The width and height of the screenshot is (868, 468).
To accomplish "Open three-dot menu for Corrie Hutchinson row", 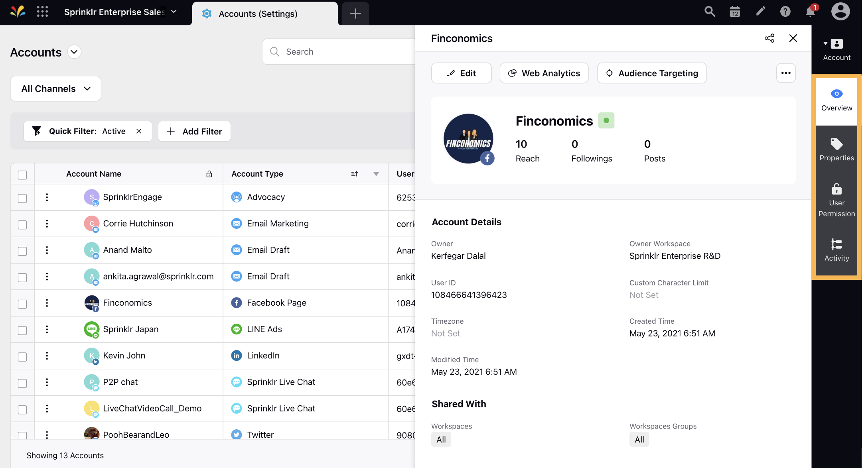I will point(47,224).
